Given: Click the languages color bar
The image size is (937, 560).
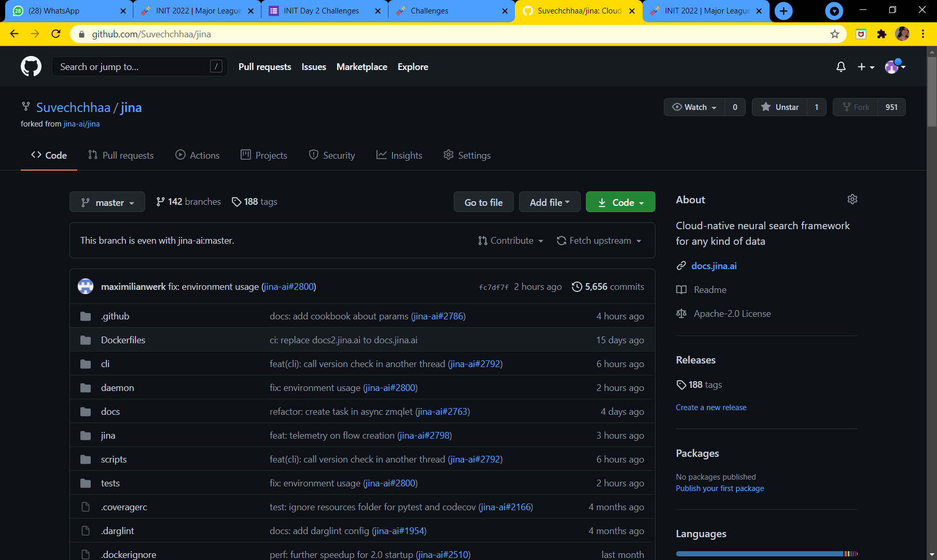Looking at the screenshot, I should (766, 554).
